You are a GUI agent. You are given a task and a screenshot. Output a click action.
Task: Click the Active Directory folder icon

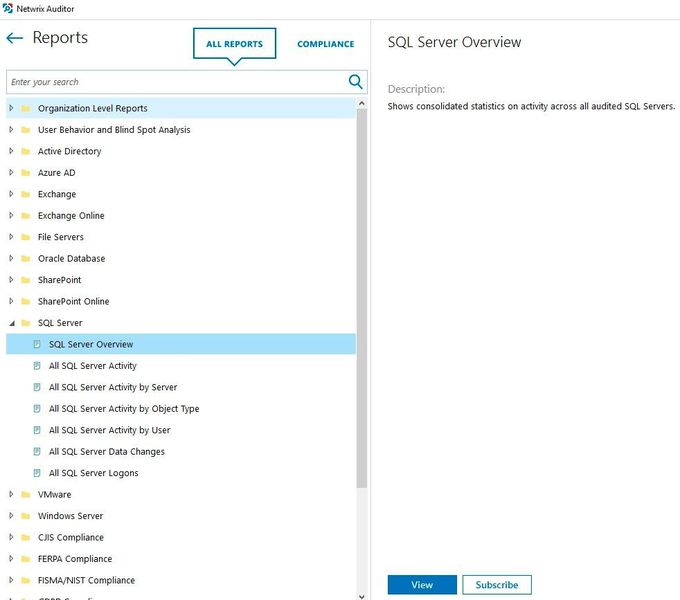[26, 151]
